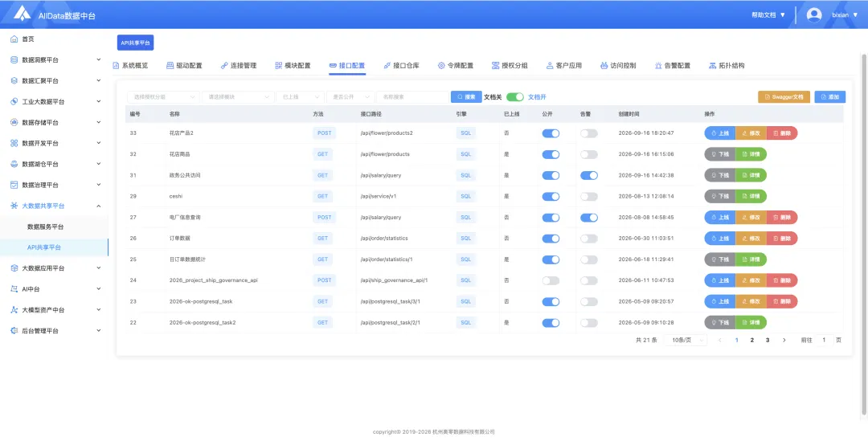868x441 pixels.
Task: Click the 系统概览 tab icon
Action: click(x=116, y=65)
